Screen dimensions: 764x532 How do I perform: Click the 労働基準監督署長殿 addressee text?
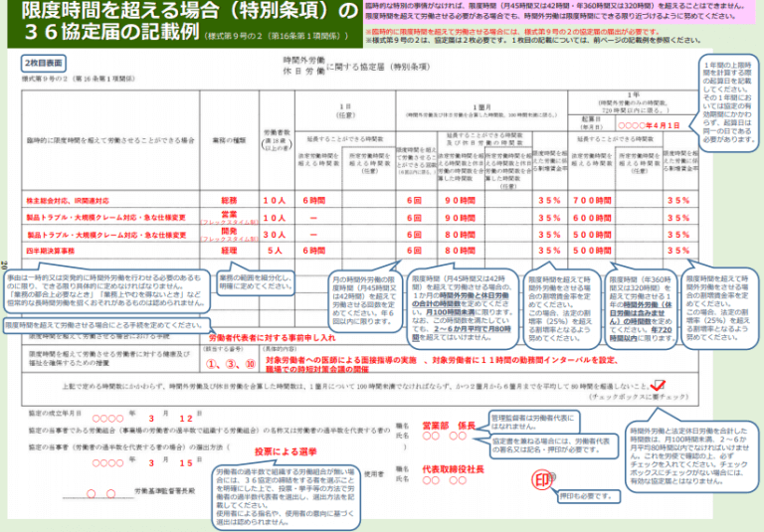165,491
